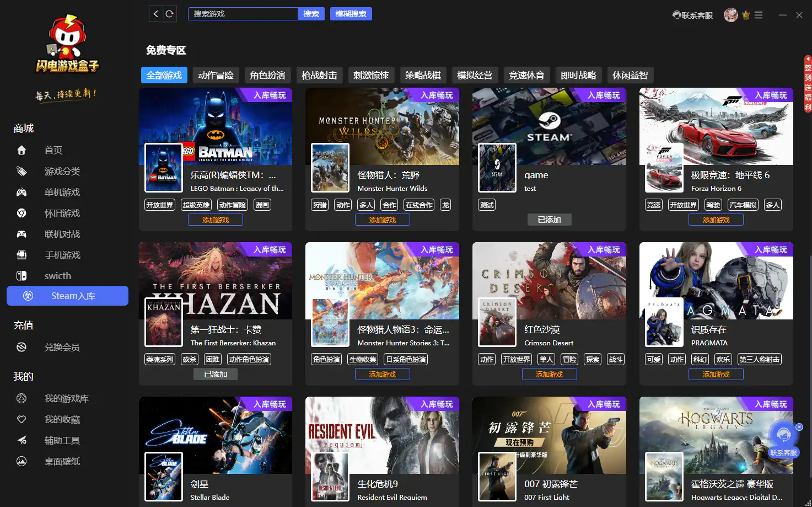Open the LEGO Batman cover thumbnail
Screen dimensions: 812x507
coord(164,168)
